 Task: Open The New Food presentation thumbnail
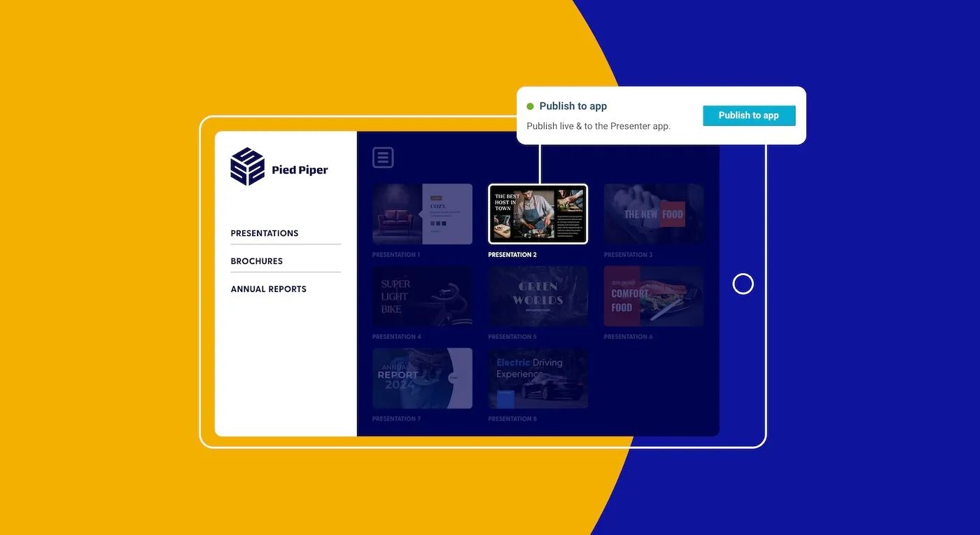click(x=654, y=214)
